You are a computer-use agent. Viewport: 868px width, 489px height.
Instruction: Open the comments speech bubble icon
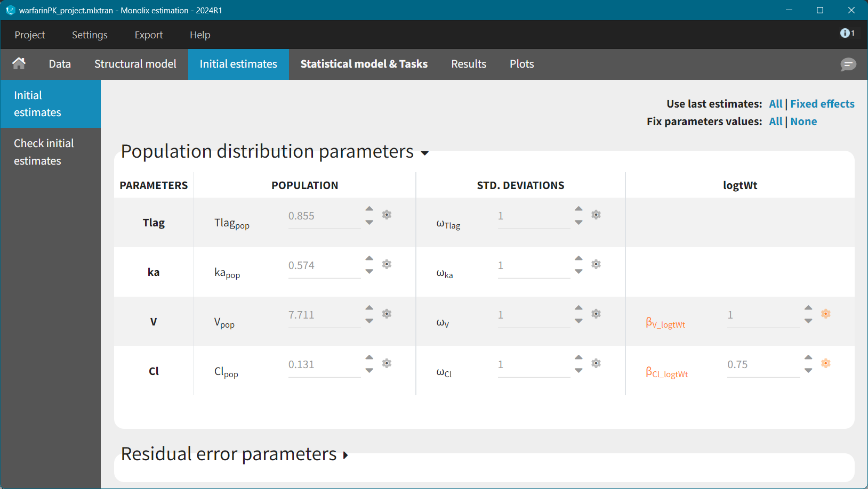click(848, 64)
